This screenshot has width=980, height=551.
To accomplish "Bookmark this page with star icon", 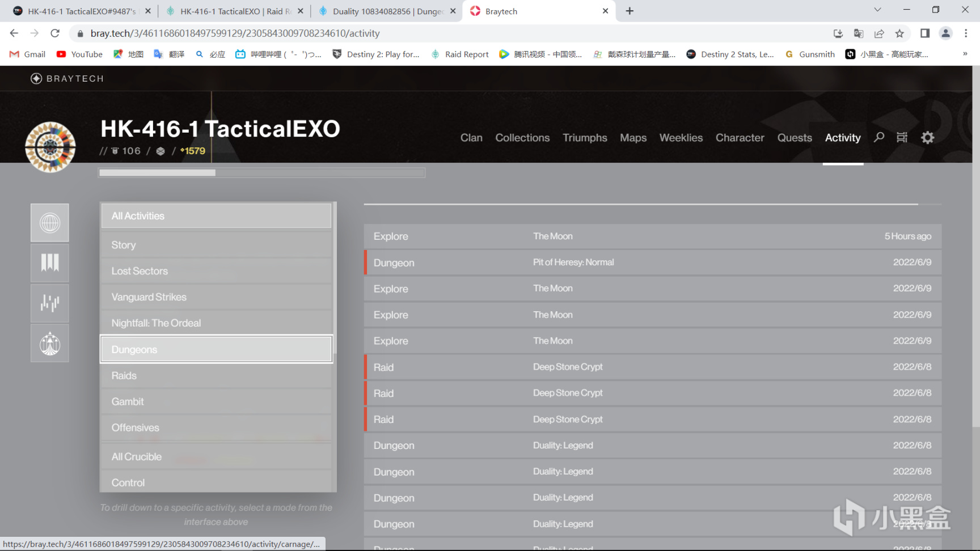I will tap(899, 33).
